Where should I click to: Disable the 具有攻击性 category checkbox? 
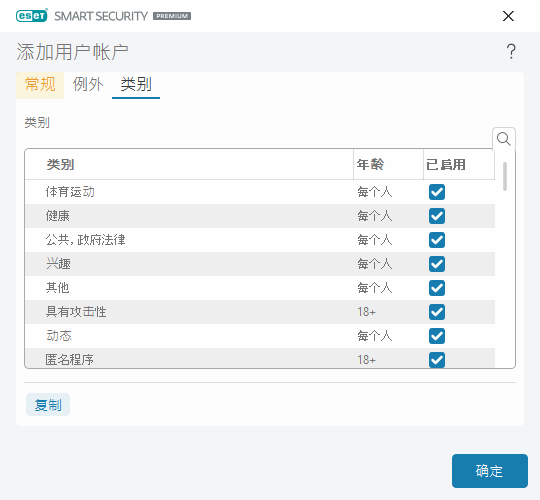coord(437,312)
